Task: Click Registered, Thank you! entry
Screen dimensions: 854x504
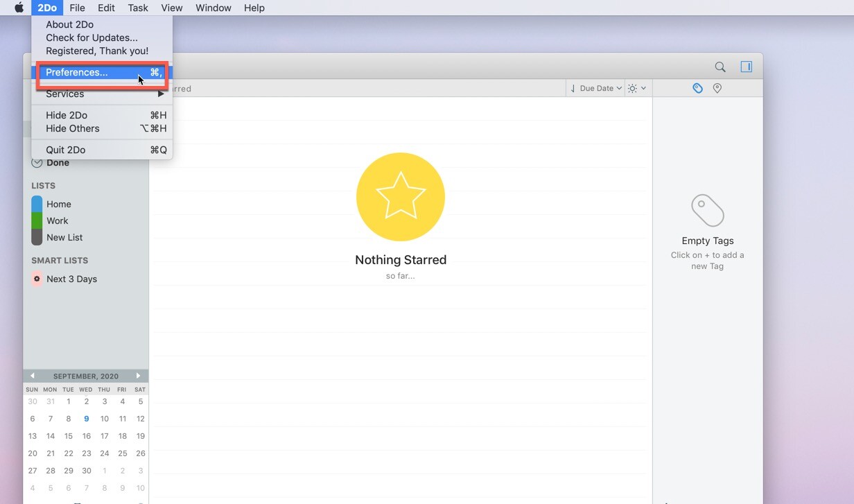Action: (x=102, y=51)
